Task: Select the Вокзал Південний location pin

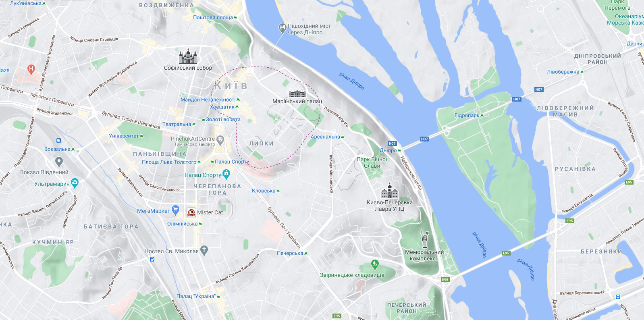Action: coord(59,162)
